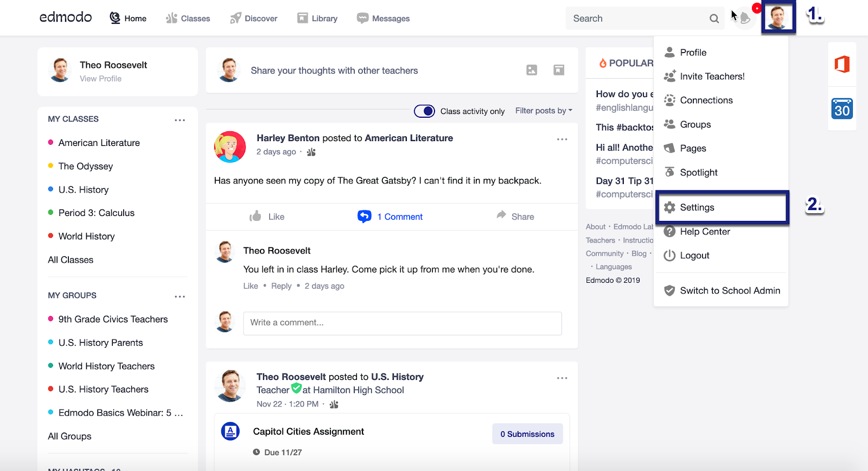Open the calendar planner icon
Image resolution: width=868 pixels, height=471 pixels.
click(842, 109)
